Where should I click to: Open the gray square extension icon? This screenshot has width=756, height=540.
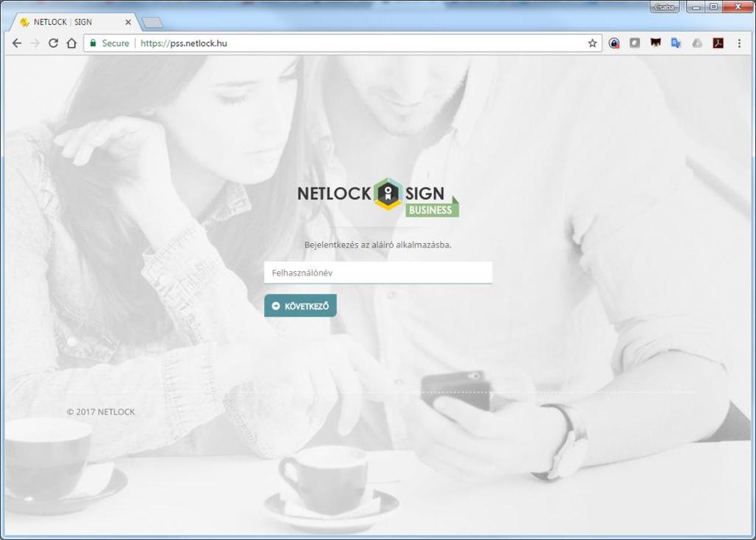pyautogui.click(x=634, y=43)
